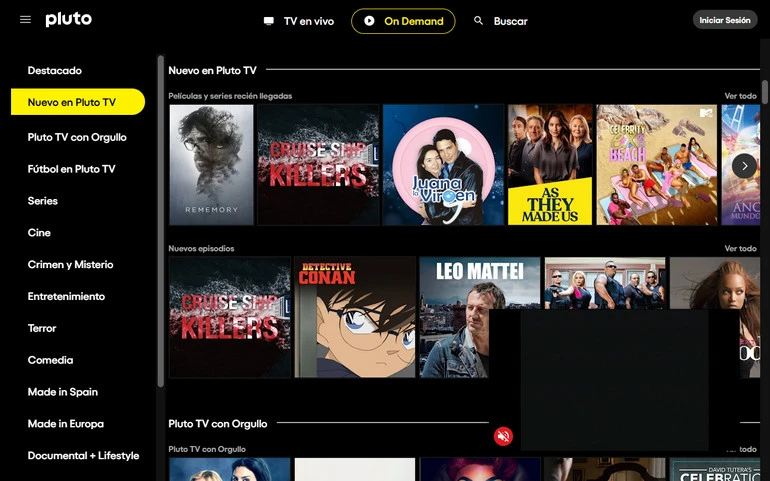The height and width of the screenshot is (481, 770).
Task: Open Cruise Ship Killers in Nuevos episodios
Action: (x=230, y=317)
